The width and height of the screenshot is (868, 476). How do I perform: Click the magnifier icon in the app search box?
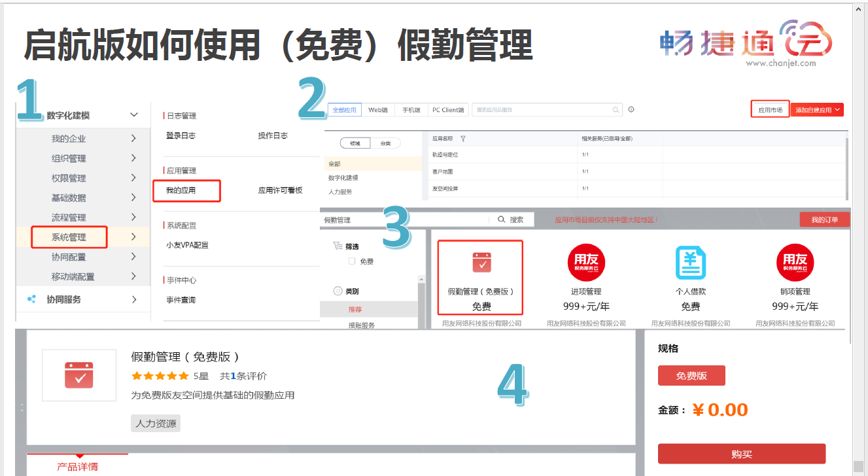(x=616, y=110)
